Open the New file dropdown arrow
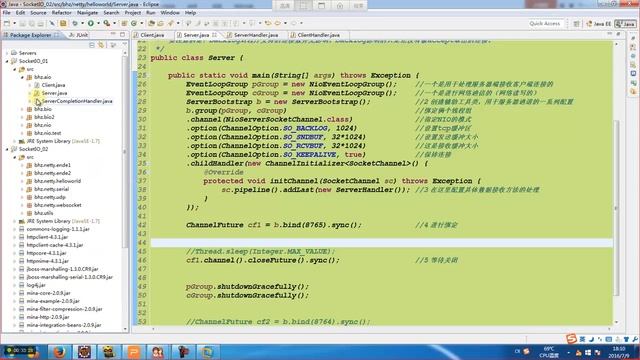The image size is (640, 360). [x=14, y=24]
